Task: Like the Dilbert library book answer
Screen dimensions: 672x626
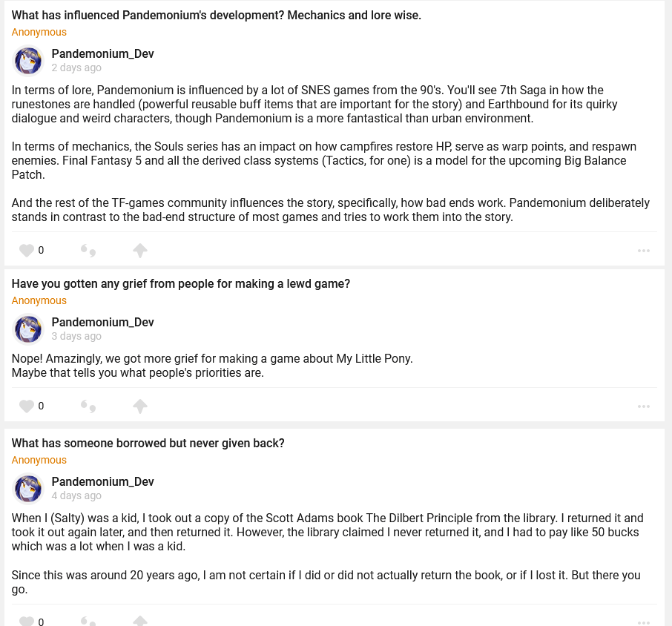Action: 27,622
